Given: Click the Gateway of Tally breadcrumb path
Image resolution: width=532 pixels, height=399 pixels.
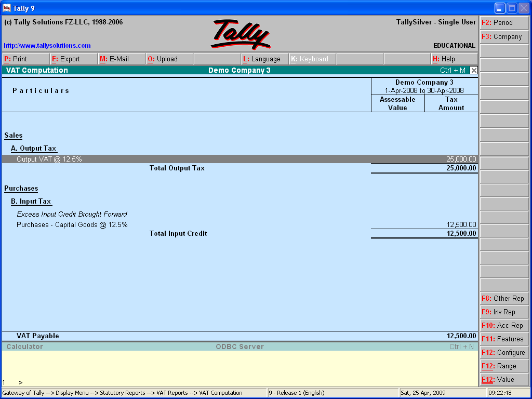Looking at the screenshot, I should click(x=122, y=393).
